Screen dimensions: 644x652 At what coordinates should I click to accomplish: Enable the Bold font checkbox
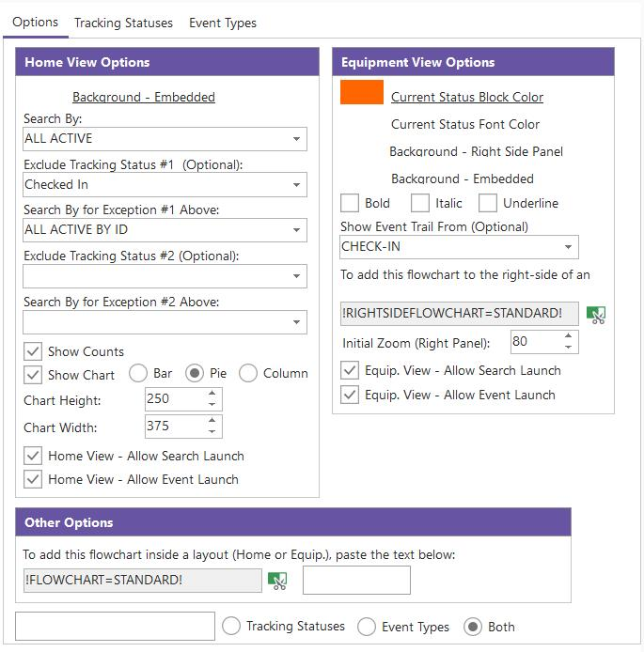(350, 203)
